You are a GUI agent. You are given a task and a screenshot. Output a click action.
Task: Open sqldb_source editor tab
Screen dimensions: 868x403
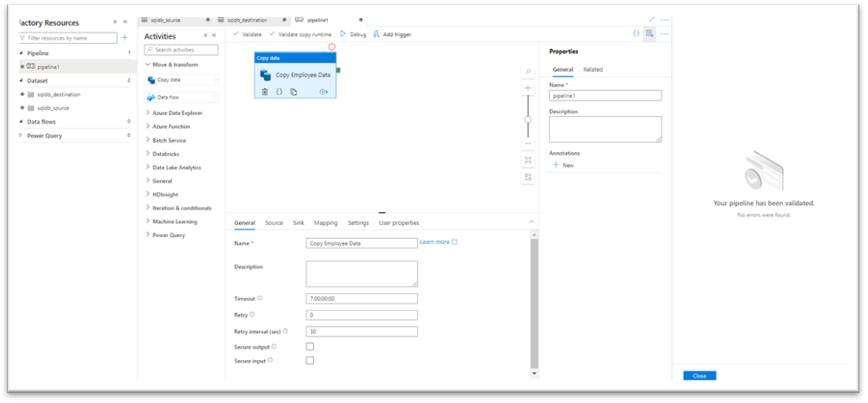pos(176,20)
